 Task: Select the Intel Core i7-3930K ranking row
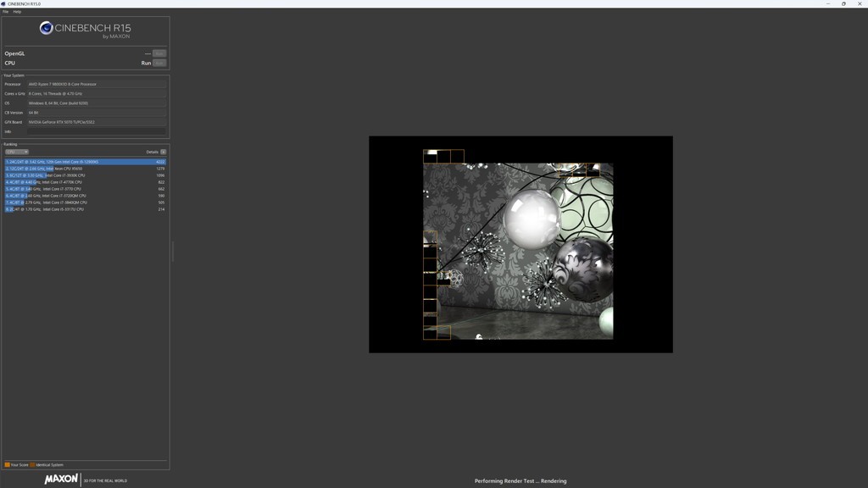[85, 175]
